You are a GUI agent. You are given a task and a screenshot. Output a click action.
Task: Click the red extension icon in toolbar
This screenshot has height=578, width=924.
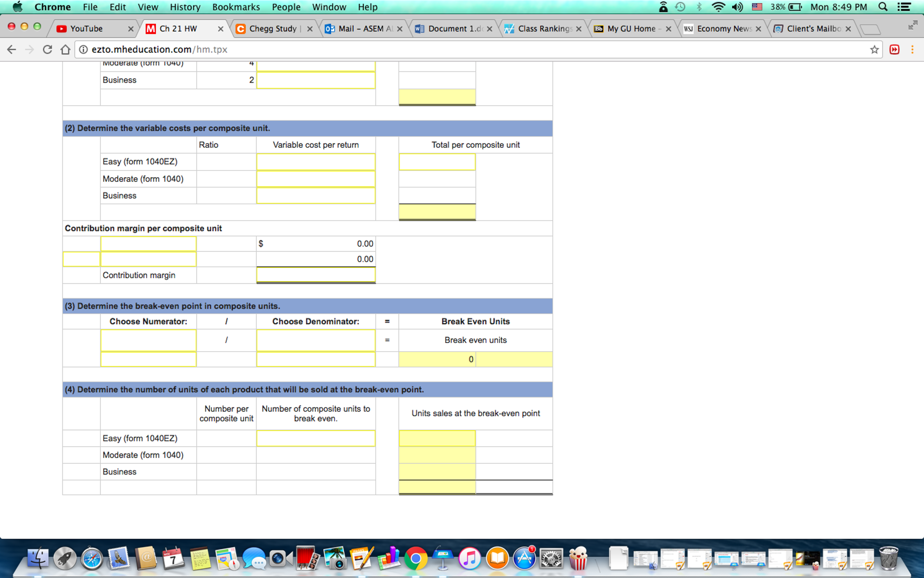[x=894, y=50]
